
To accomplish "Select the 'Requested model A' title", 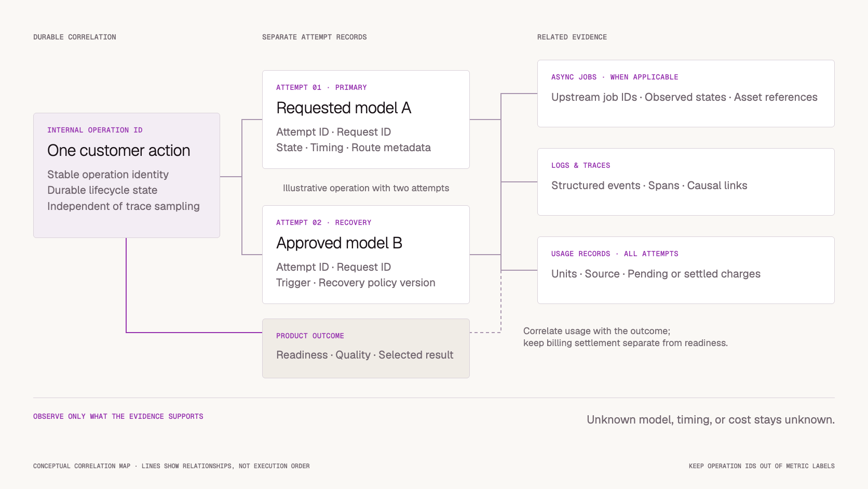I will [x=344, y=108].
